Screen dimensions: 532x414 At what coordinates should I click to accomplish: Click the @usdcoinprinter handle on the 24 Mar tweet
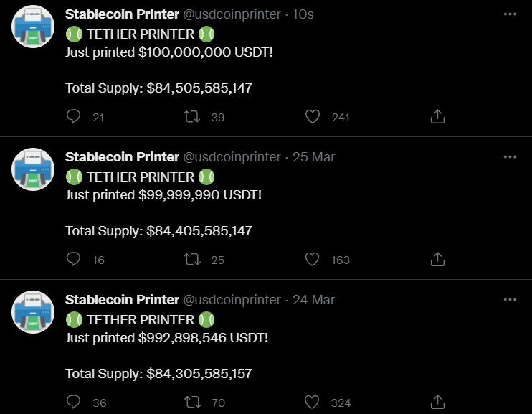232,300
